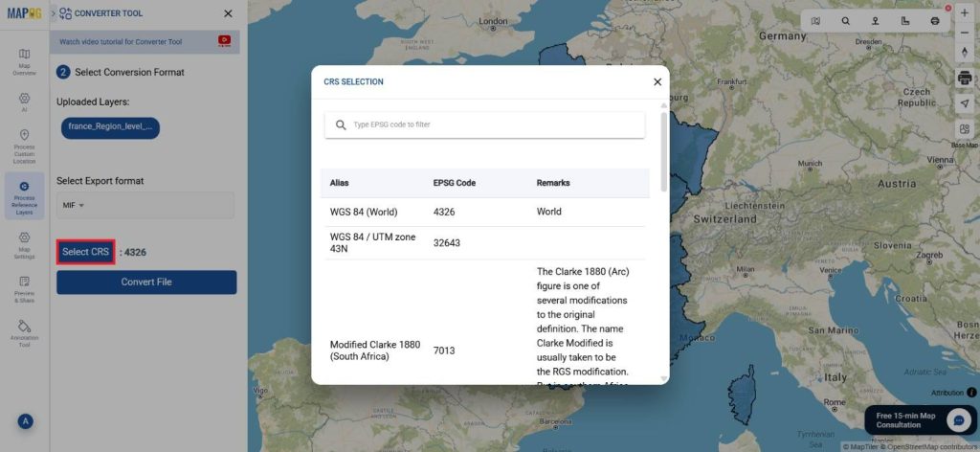
Task: Choose WGS 84 / UTM zone 43N
Action: tap(484, 242)
